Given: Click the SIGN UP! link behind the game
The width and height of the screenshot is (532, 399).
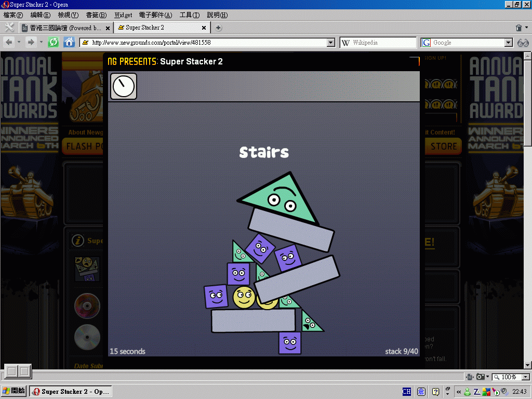Looking at the screenshot, I should tap(435, 58).
